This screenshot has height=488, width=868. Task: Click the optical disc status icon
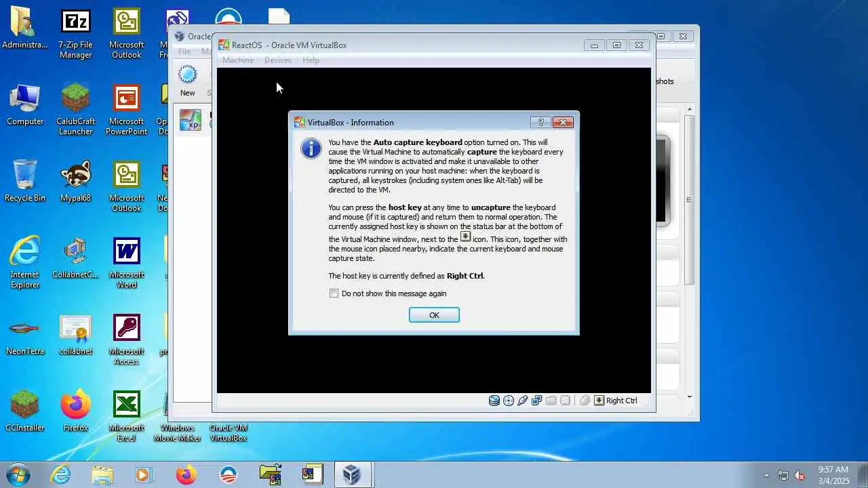[509, 401]
